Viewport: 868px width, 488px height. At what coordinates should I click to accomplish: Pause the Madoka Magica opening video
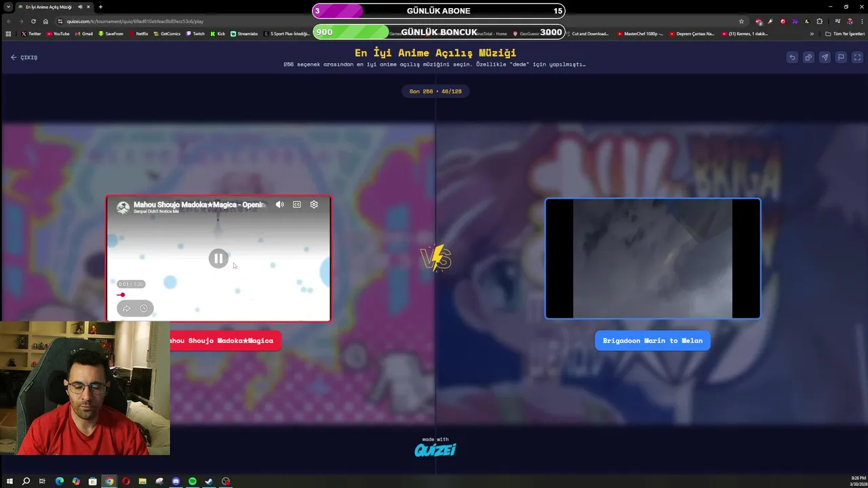coord(218,258)
